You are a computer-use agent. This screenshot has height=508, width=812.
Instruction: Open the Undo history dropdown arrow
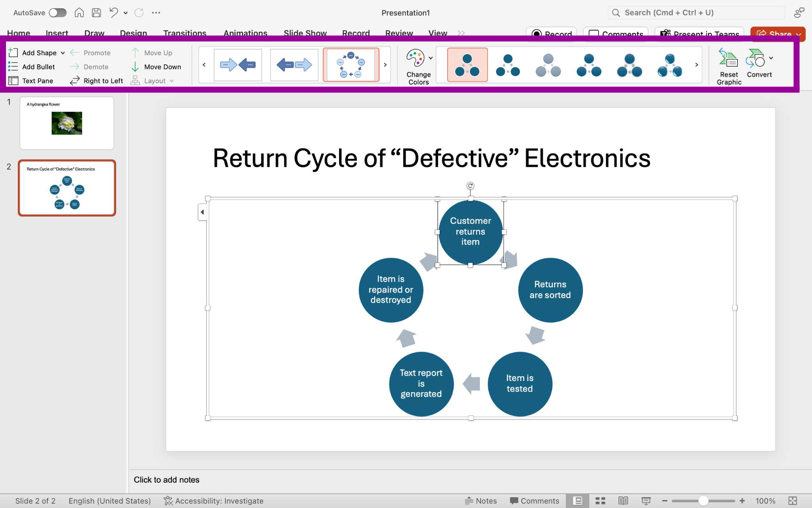pos(126,13)
